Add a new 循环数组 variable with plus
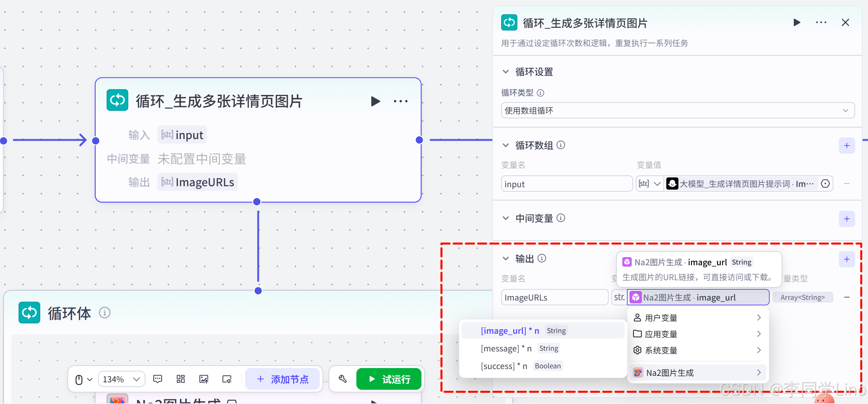 847,146
